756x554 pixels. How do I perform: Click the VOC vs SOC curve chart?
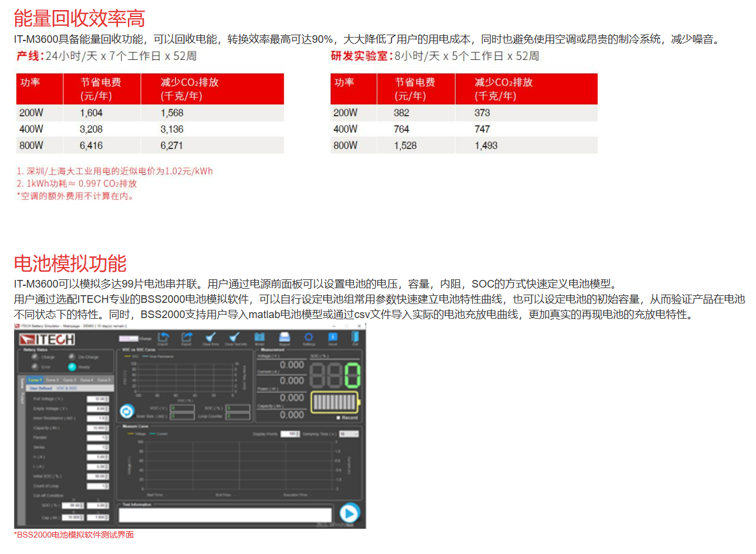click(185, 377)
